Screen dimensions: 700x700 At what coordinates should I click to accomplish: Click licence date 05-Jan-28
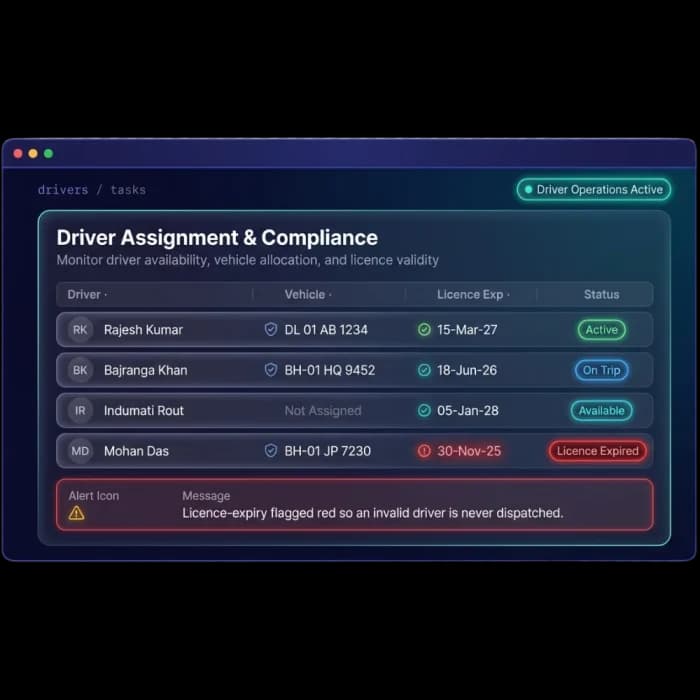[467, 411]
